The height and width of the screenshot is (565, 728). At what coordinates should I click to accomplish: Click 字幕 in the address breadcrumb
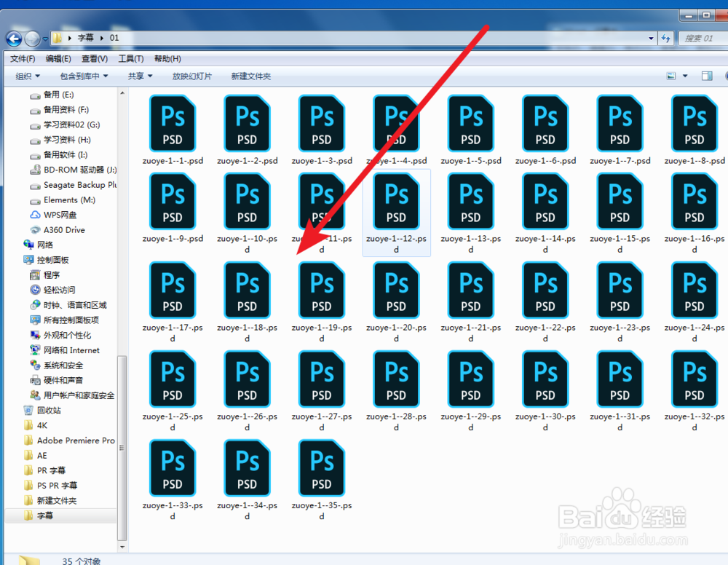point(85,38)
